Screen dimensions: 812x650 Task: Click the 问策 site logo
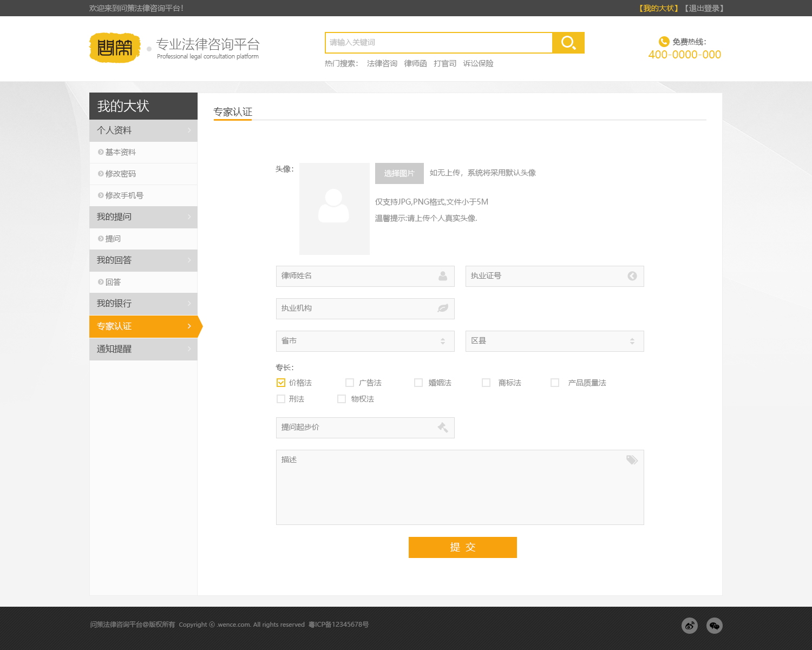pyautogui.click(x=115, y=48)
